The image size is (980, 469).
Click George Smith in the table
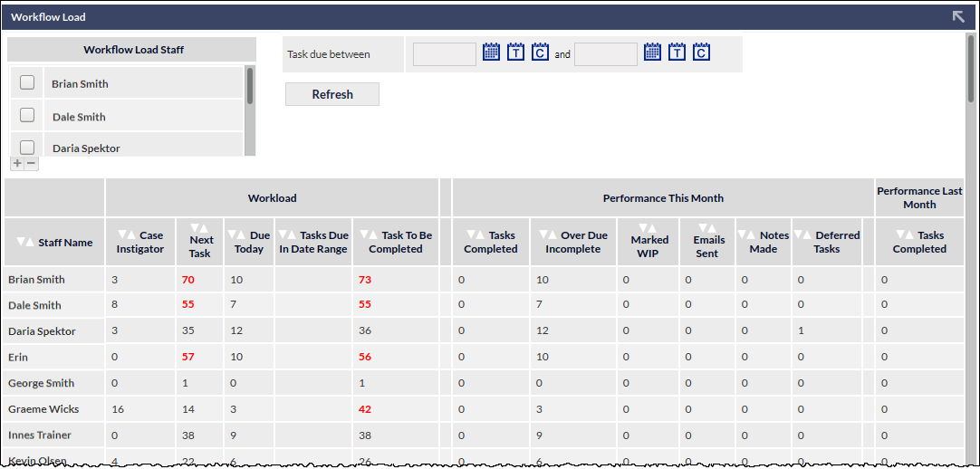(42, 383)
